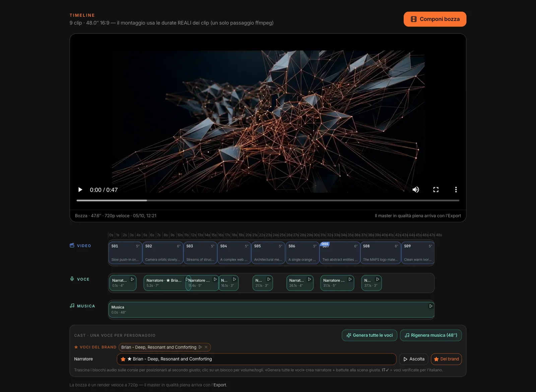Click the VOCE track microphone icon
The height and width of the screenshot is (392, 536).
[72, 279]
